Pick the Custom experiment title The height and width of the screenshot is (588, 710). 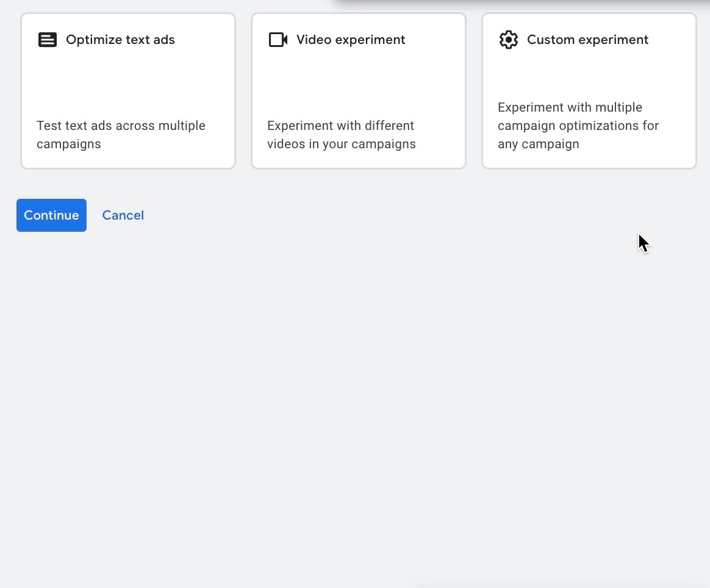(x=588, y=40)
